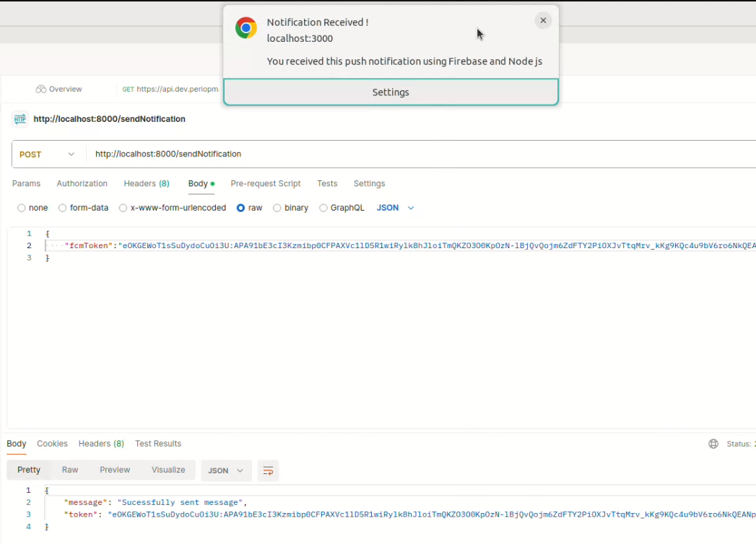756x544 pixels.
Task: Expand the JSON body format dropdown
Action: coord(396,208)
